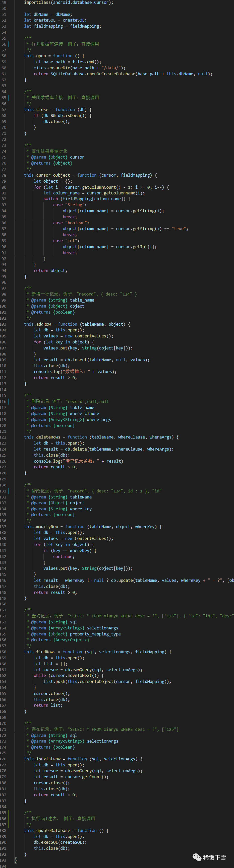This screenshot has height=868, width=234.
Task: Click the 'let list = [];' line
Action: pos(50,664)
